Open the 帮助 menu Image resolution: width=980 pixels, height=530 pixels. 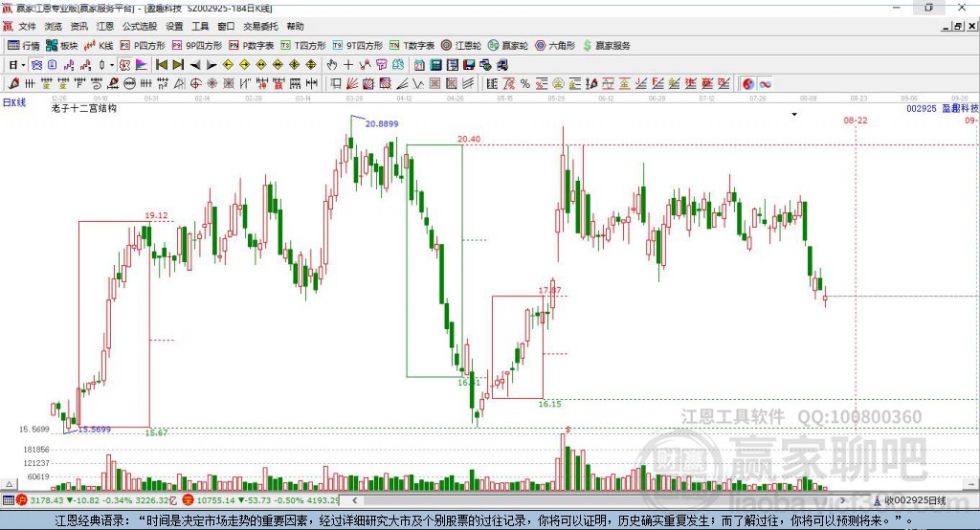[295, 26]
